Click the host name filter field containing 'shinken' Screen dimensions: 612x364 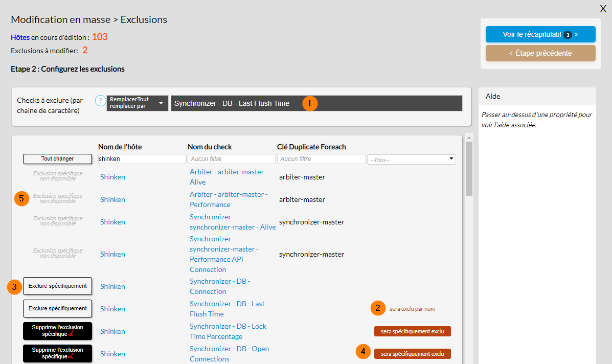click(142, 159)
